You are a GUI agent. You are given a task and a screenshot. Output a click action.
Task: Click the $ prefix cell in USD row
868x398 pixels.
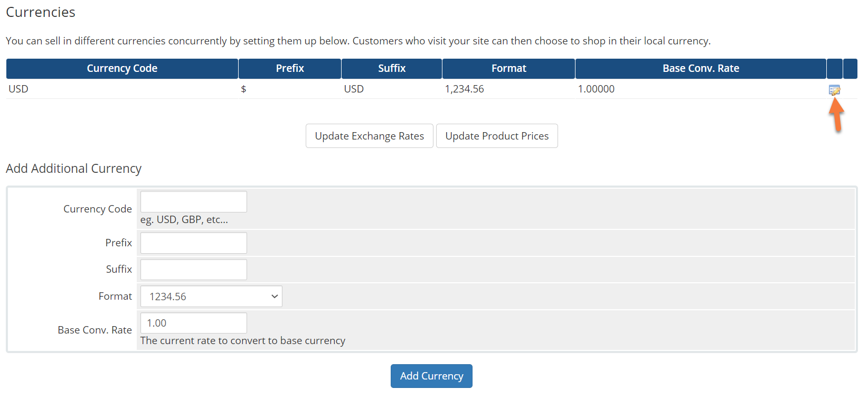point(243,89)
